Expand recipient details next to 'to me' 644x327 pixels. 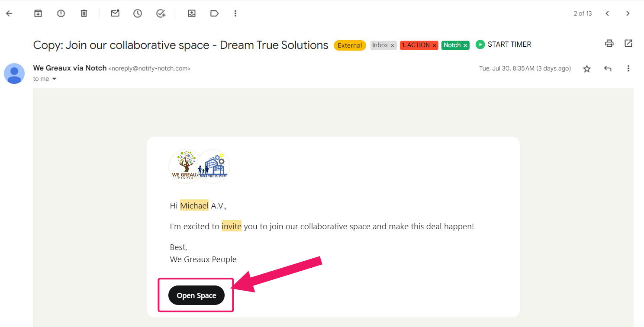click(x=55, y=79)
